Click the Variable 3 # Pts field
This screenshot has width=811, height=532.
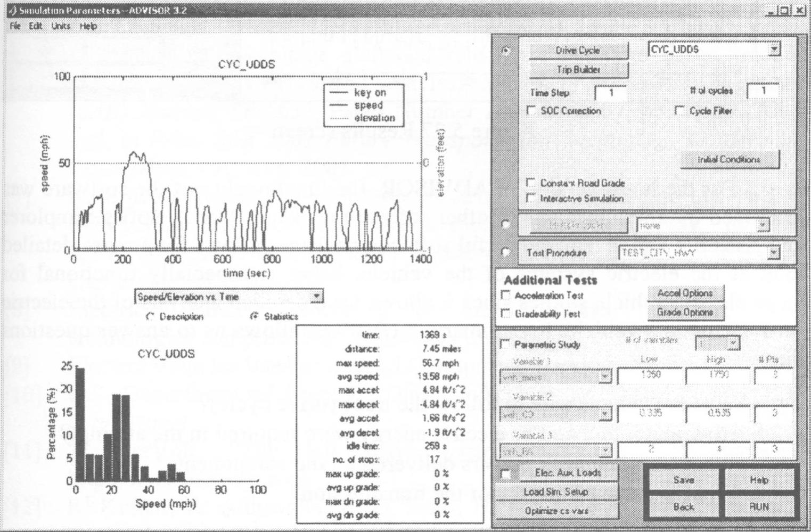[x=774, y=451]
